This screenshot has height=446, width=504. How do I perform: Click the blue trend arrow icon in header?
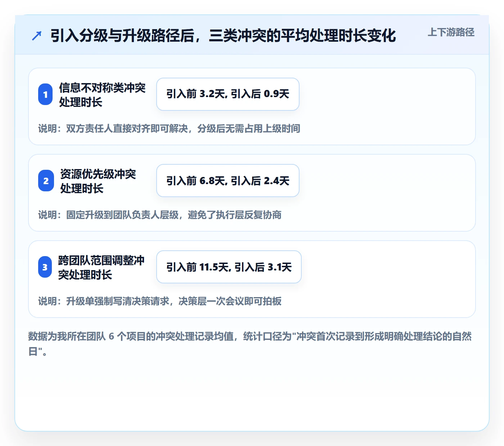pyautogui.click(x=37, y=36)
